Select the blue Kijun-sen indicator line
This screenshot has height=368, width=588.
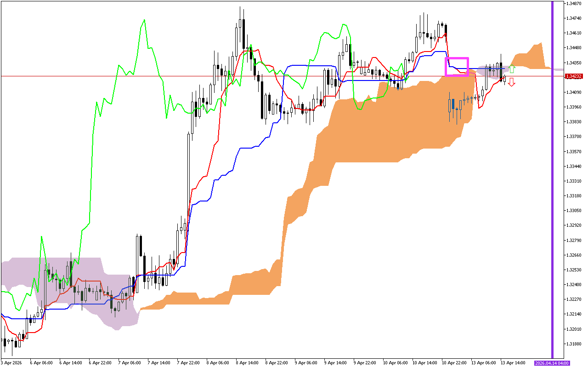point(303,66)
